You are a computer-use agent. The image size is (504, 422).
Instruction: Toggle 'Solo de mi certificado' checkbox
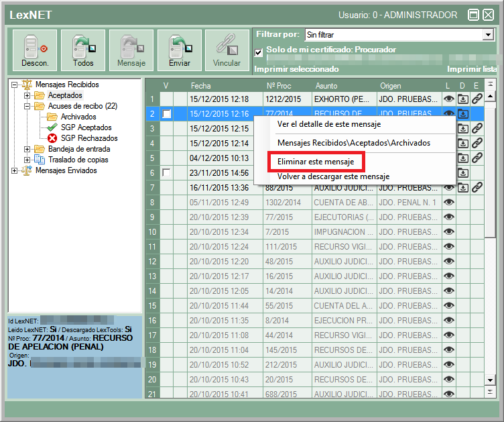click(259, 52)
